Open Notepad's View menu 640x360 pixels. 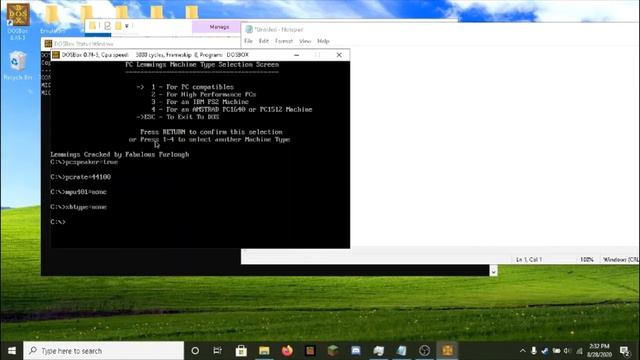pyautogui.click(x=305, y=41)
